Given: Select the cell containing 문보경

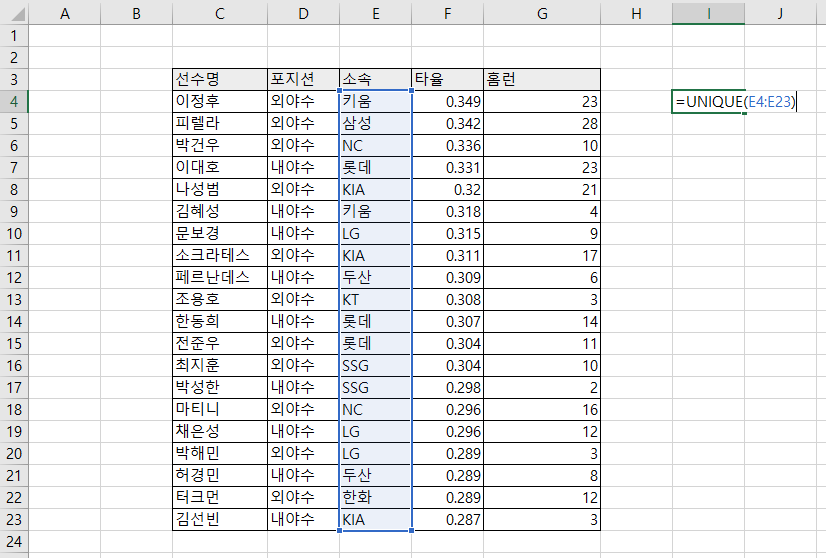Looking at the screenshot, I should pos(220,233).
